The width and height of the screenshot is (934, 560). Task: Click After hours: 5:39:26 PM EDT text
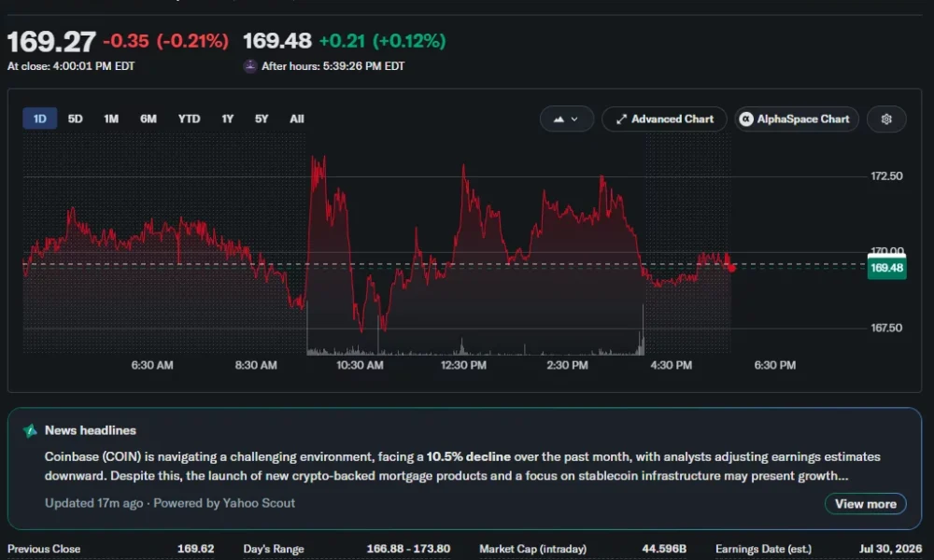(x=333, y=66)
